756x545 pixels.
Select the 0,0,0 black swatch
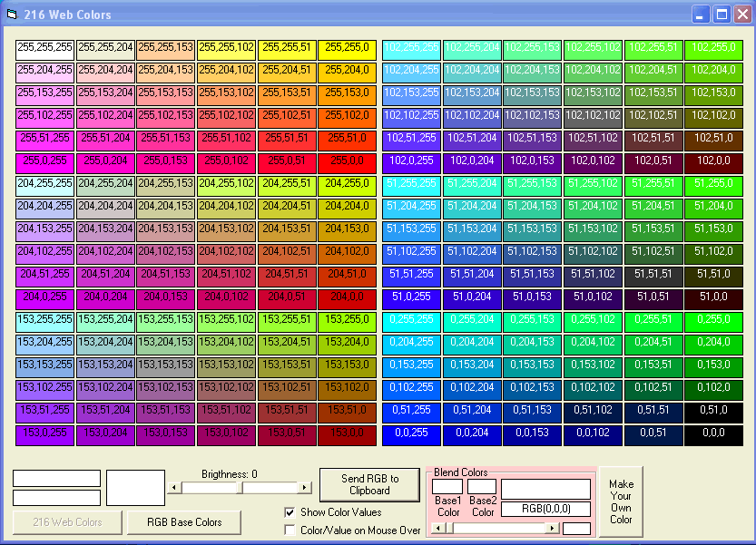coord(712,433)
